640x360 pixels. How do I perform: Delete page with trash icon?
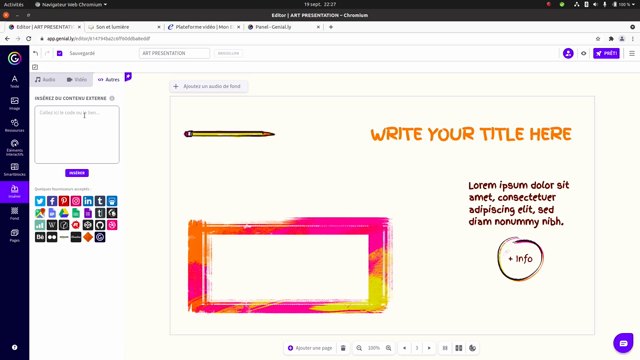343,348
